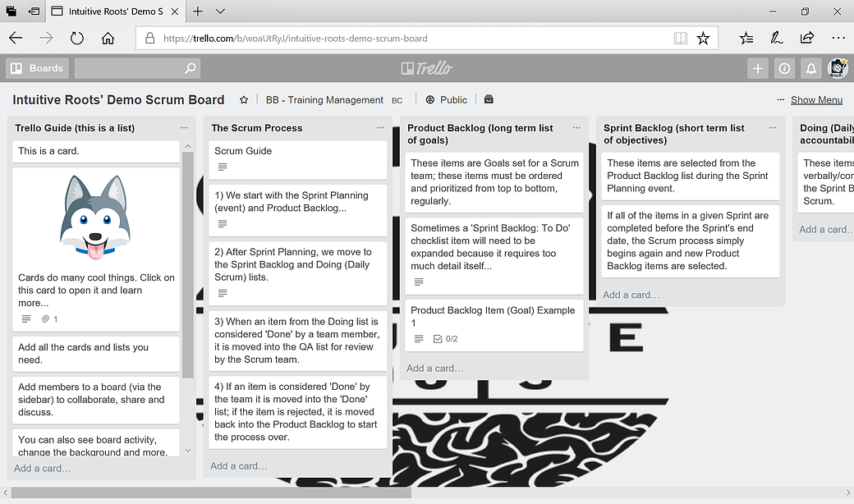Viewport: 854px width, 504px height.
Task: Open the Boards menu button
Action: [37, 68]
